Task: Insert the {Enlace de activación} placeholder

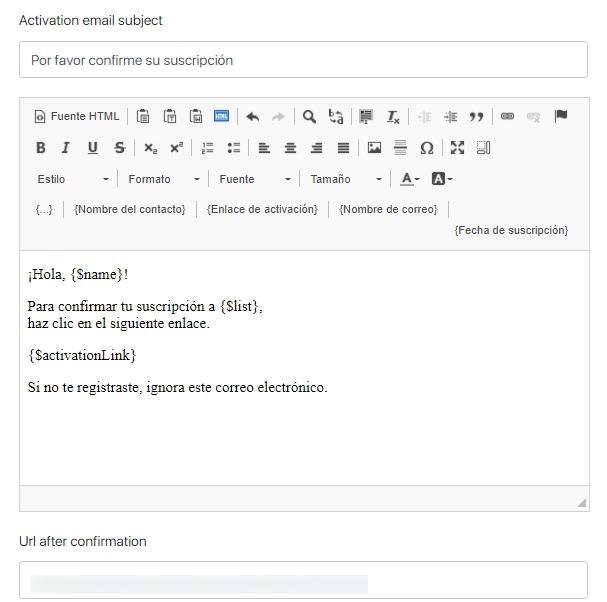Action: coord(262,209)
